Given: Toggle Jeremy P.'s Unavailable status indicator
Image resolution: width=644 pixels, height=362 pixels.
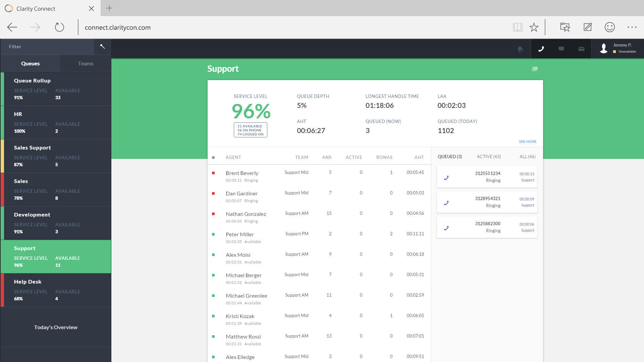Looking at the screenshot, I should [614, 52].
